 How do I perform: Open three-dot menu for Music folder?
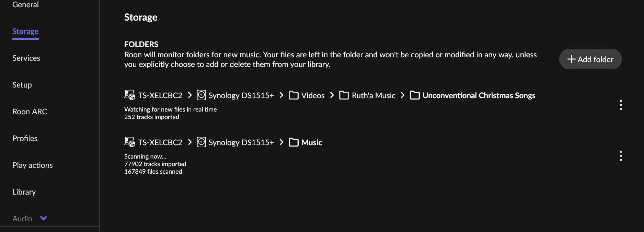click(x=621, y=156)
